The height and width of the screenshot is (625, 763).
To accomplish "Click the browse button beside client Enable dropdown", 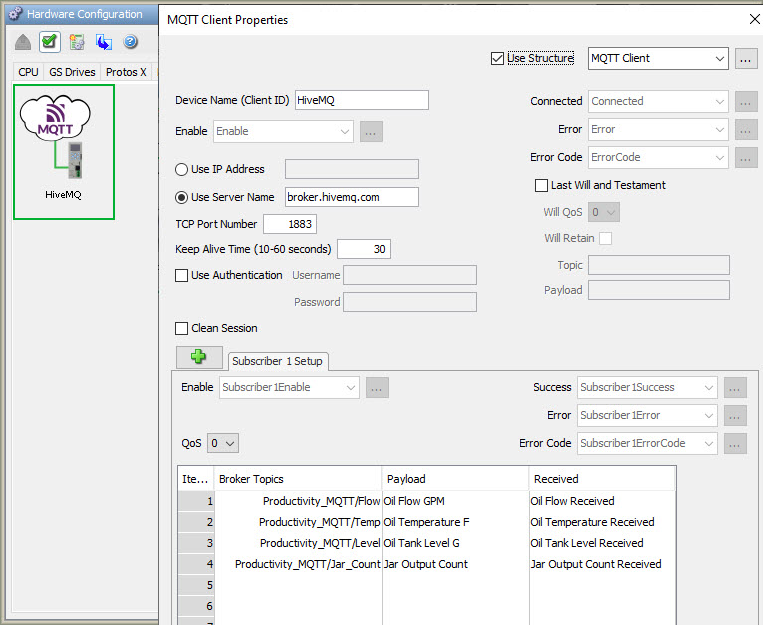I will tap(371, 132).
